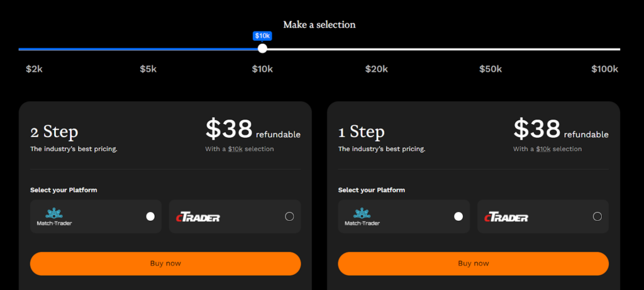Viewport: 644px width, 290px height.
Task: Click the $10k label under the slider
Action: [x=262, y=69]
